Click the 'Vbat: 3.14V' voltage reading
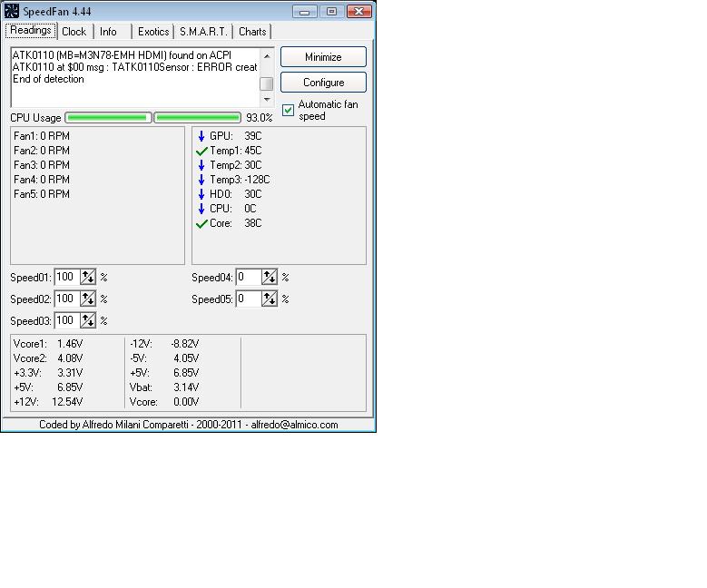This screenshot has height=588, width=707. click(164, 387)
